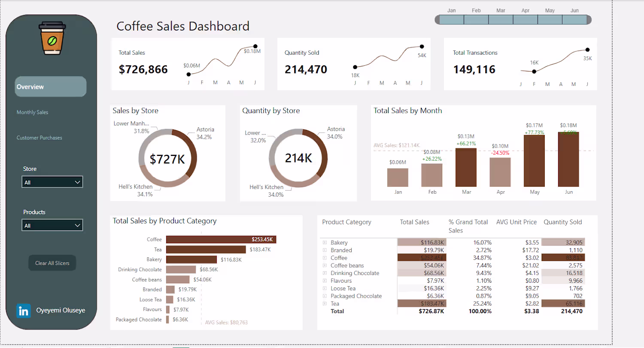Viewport: 644px width, 348px height.
Task: Select the Jun segment in month slicer
Action: [574, 20]
